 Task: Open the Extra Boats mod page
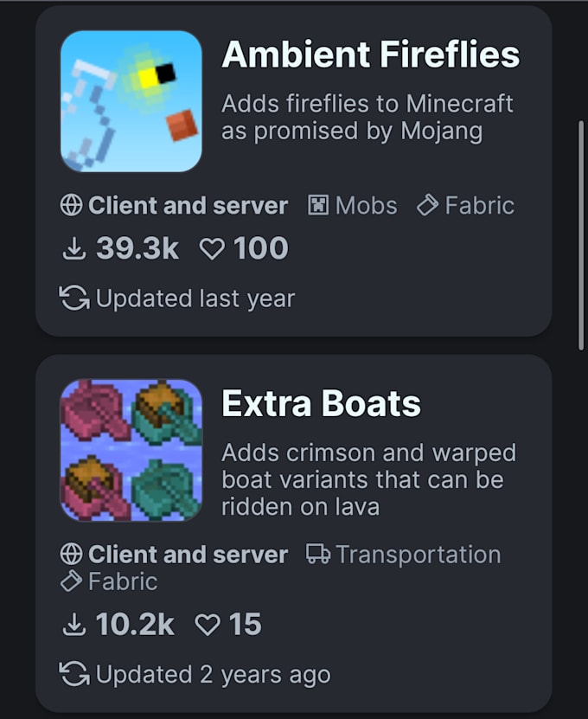pyautogui.click(x=321, y=402)
